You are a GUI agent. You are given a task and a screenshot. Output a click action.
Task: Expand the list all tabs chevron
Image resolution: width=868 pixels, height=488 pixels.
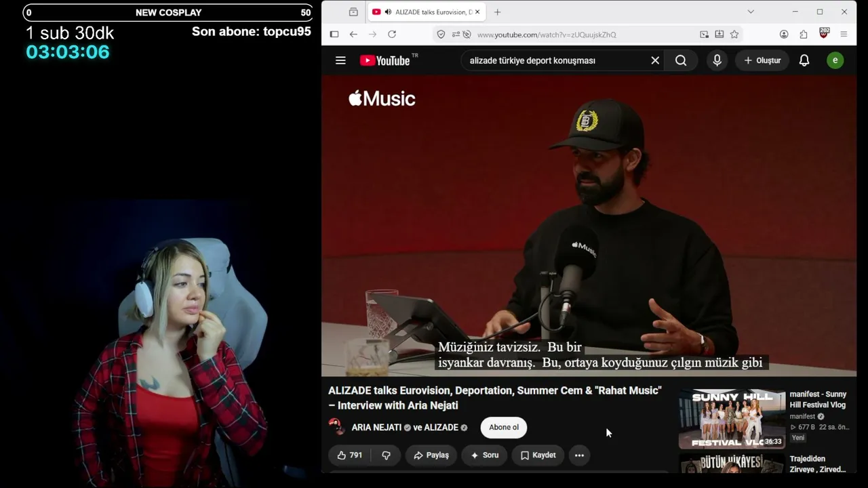tap(751, 12)
